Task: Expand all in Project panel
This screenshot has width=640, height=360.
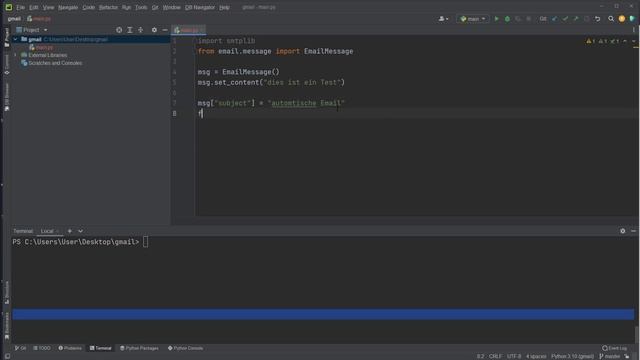Action: pyautogui.click(x=130, y=30)
